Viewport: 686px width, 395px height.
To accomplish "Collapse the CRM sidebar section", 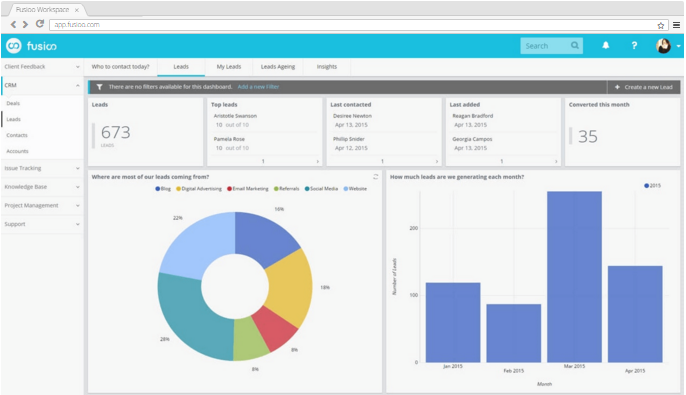I will point(42,85).
